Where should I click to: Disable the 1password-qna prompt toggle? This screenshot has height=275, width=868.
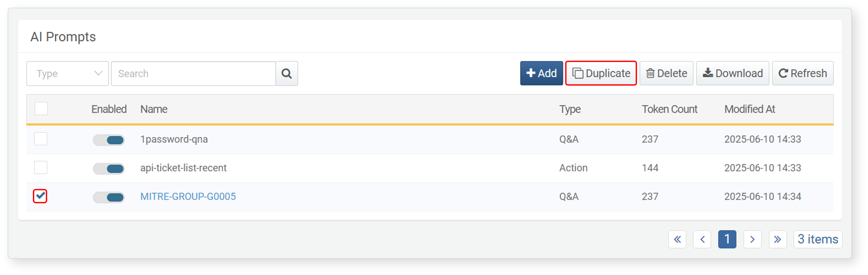click(109, 140)
